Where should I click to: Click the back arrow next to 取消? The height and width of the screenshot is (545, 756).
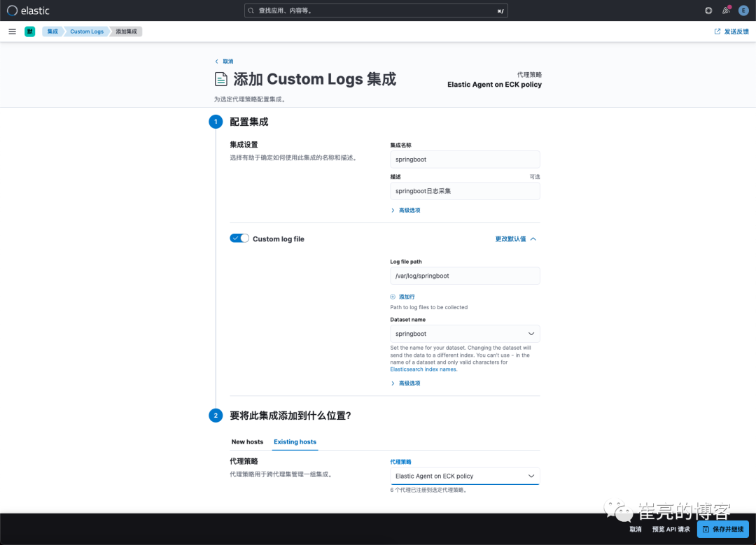pyautogui.click(x=216, y=61)
